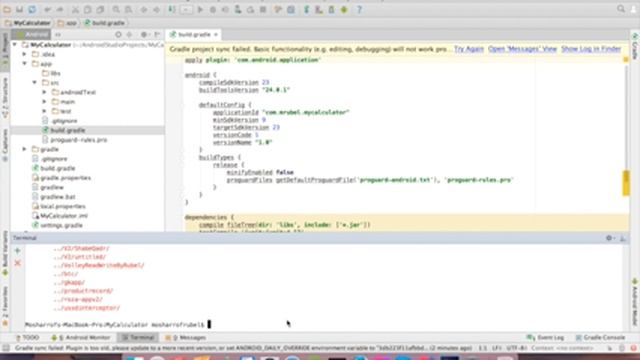Click the UTF-8 encoding status entry
This screenshot has height=360, width=640.
[517, 348]
